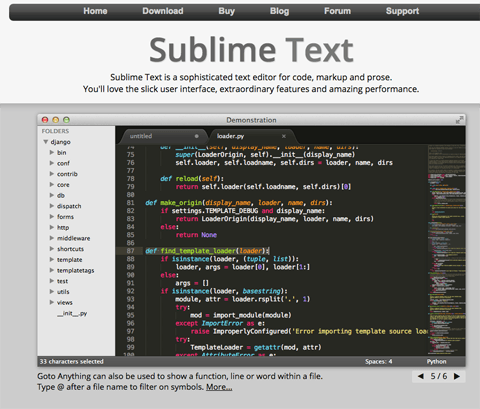
Task: Advance to the next demo slide arrow
Action: click(457, 376)
